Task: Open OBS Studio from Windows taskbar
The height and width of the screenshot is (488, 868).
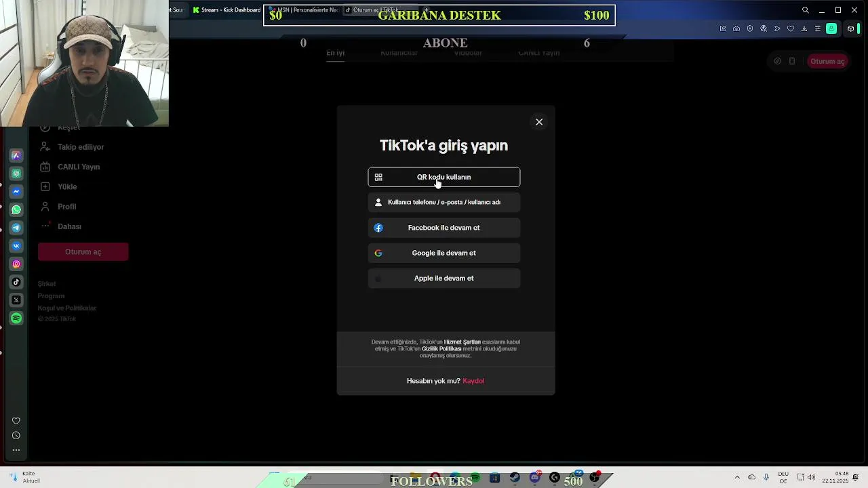Action: pos(595,478)
